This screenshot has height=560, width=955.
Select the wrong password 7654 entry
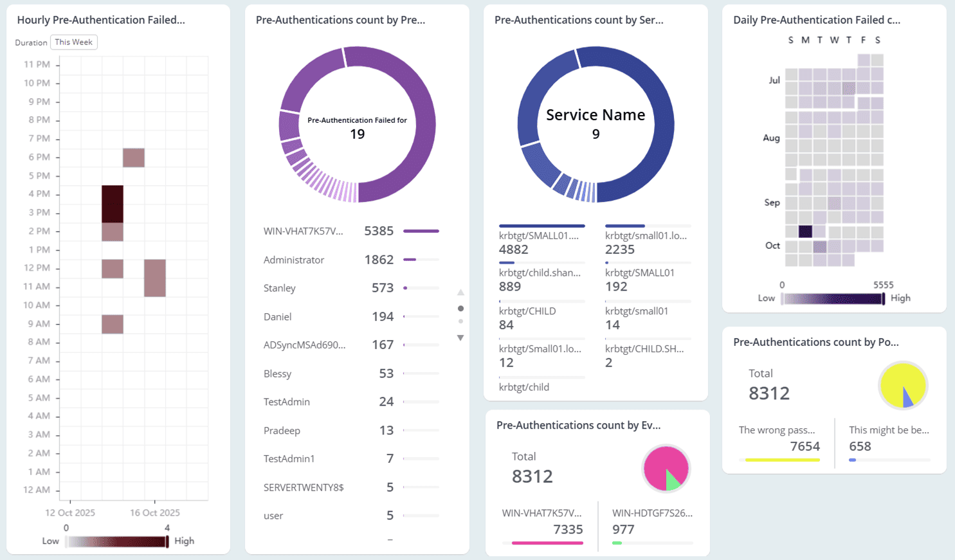779,438
